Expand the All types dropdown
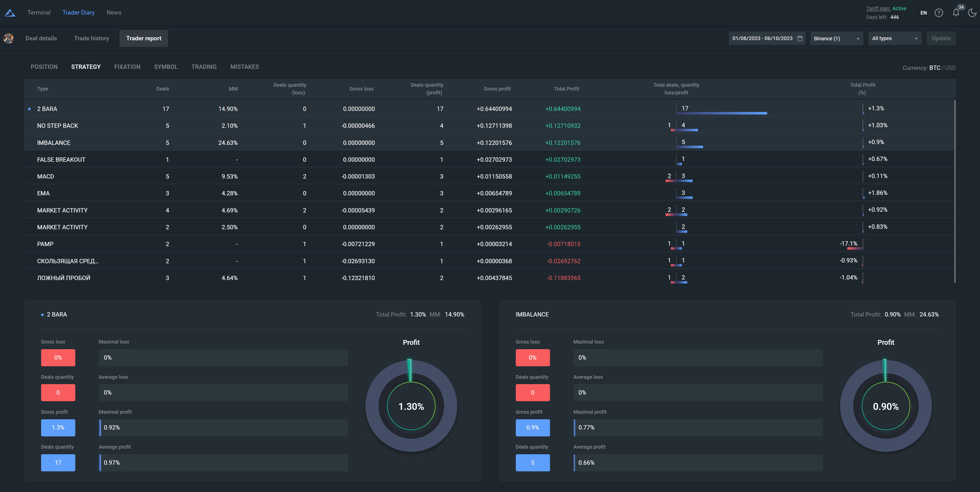980x492 pixels. [894, 39]
